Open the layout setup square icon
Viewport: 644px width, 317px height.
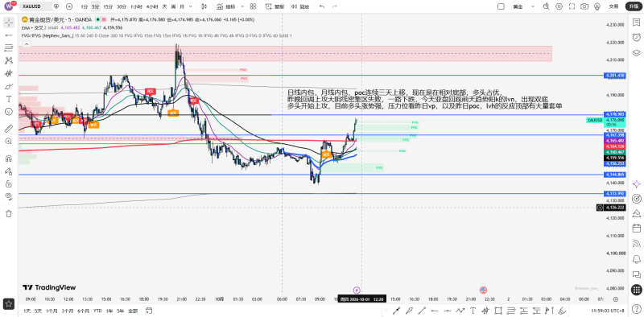501,6
